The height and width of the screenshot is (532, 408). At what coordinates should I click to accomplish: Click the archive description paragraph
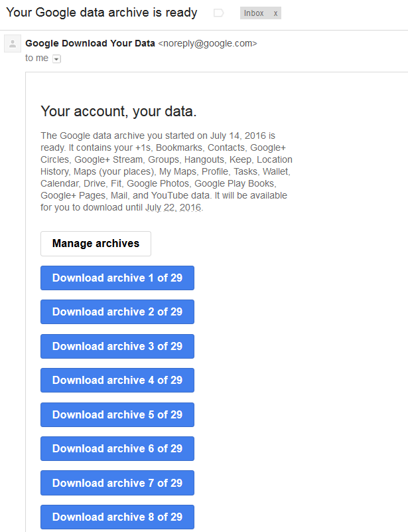166,171
